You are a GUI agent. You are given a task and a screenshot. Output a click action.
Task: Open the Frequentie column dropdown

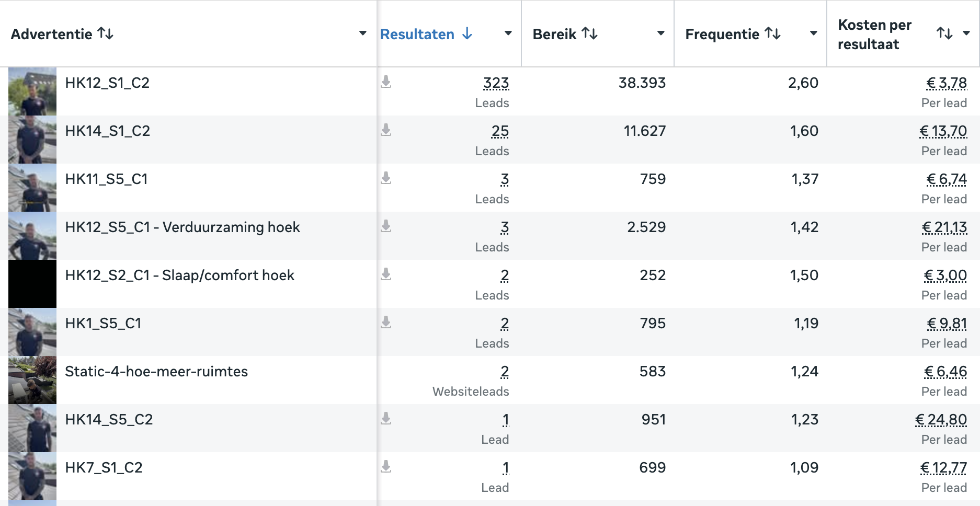(x=813, y=33)
